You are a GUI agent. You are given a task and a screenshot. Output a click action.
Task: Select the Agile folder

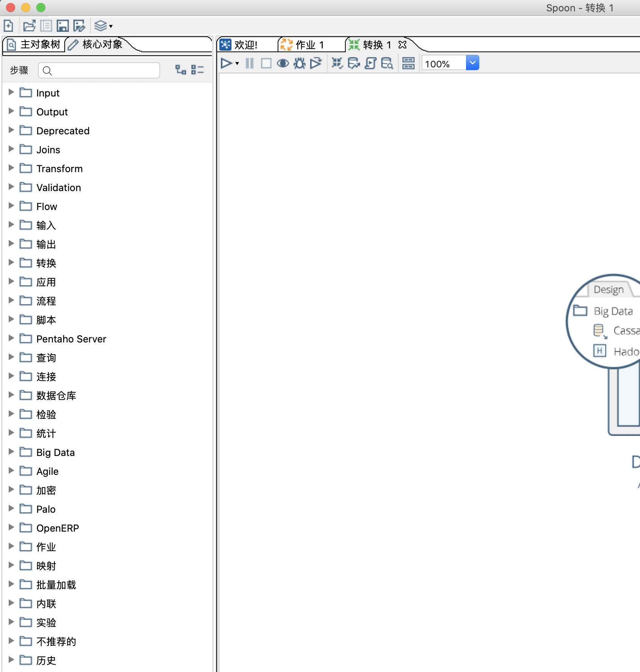47,471
